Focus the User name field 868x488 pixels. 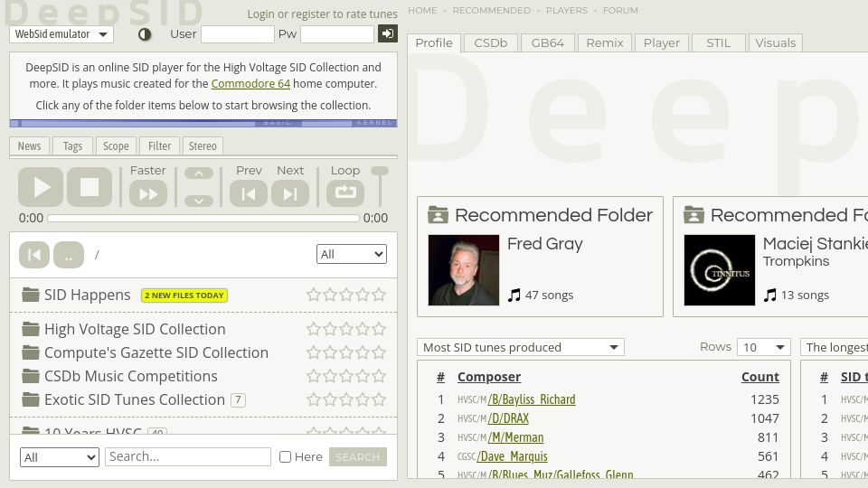coord(238,34)
